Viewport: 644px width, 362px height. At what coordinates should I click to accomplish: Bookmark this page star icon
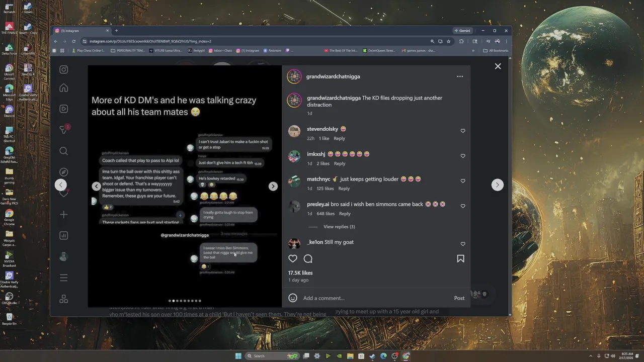[x=449, y=41]
